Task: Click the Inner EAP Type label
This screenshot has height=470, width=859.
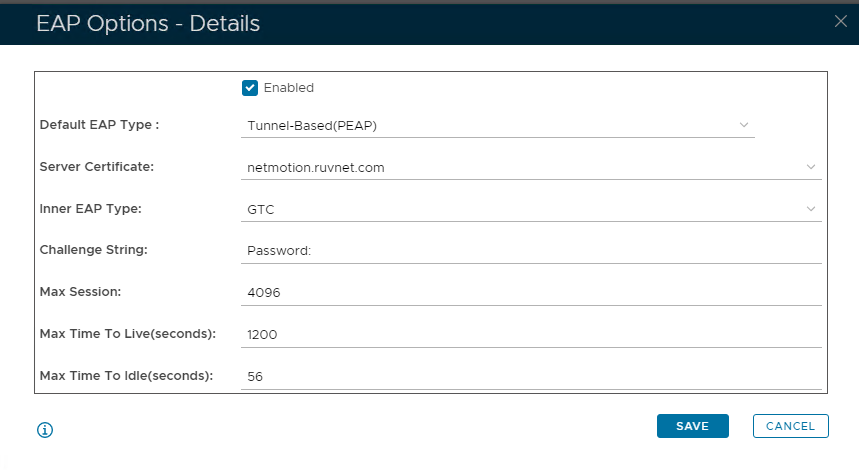Action: (90, 209)
